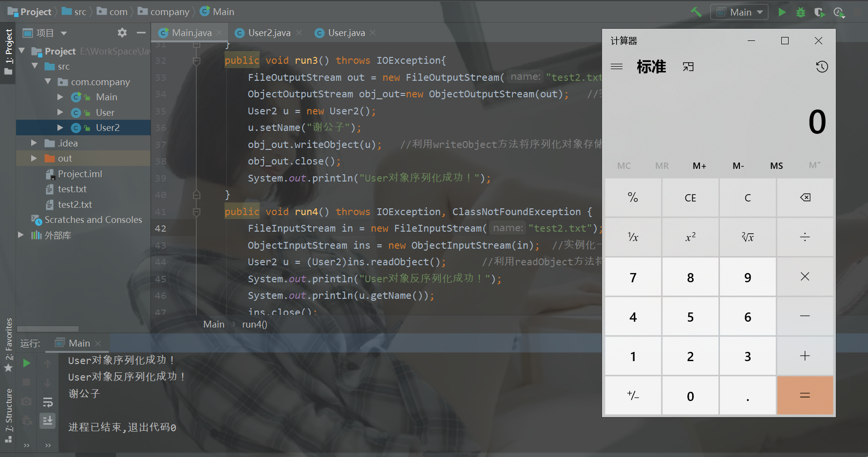Expand the .idea folder
The image size is (868, 457).
coord(34,143)
